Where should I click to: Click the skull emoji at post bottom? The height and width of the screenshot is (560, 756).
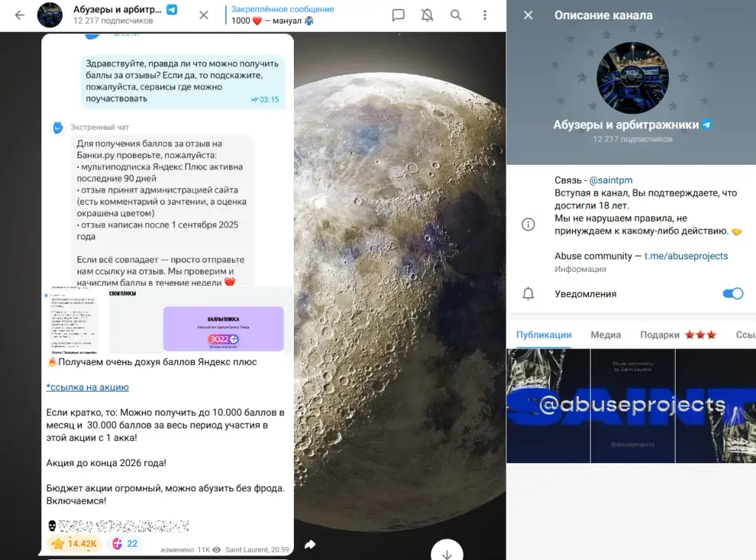pos(52,526)
